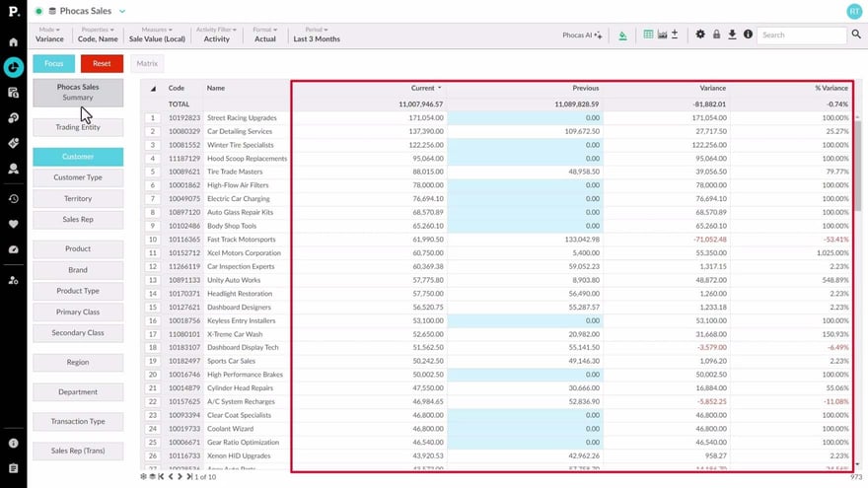Viewport: 868px width, 488px height.
Task: Click the settings gear icon
Action: tap(700, 35)
